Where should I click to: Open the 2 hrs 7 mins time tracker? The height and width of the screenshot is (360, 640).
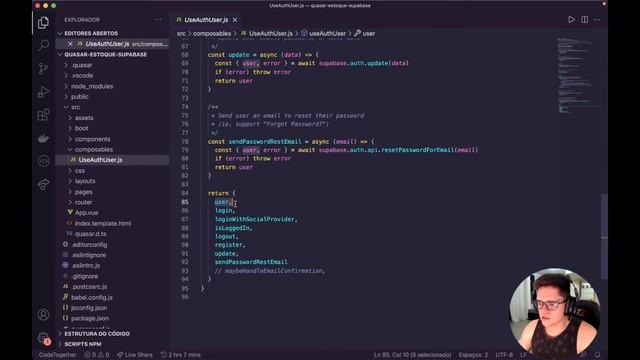point(180,355)
